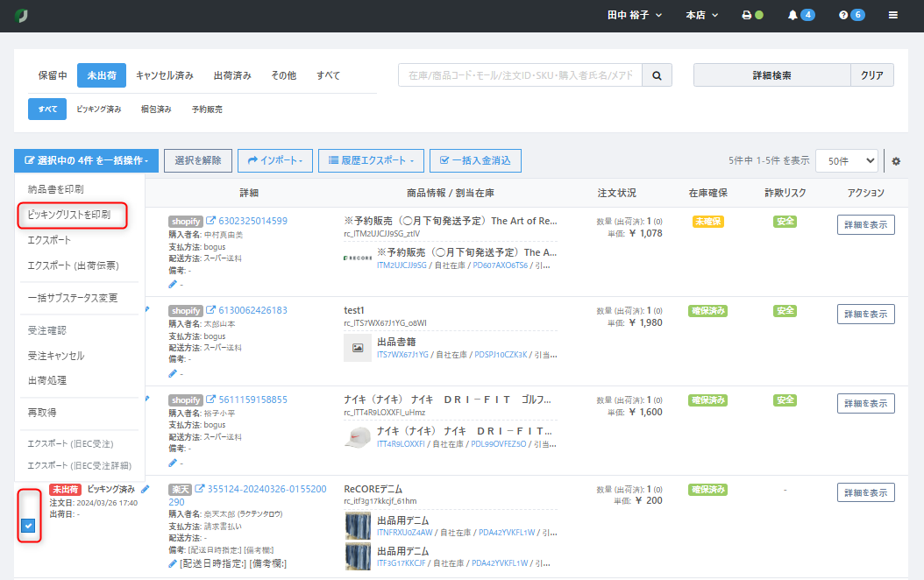
Task: Click the notification bell icon
Action: pos(793,15)
